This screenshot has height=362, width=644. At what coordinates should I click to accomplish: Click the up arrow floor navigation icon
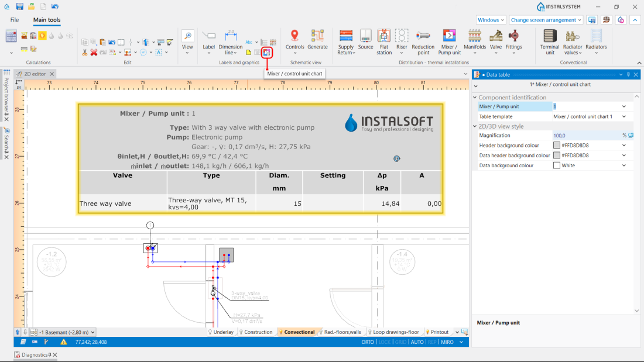(17, 332)
